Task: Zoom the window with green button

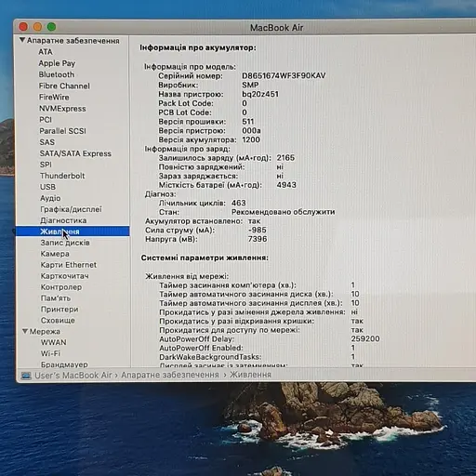Action: [51, 27]
